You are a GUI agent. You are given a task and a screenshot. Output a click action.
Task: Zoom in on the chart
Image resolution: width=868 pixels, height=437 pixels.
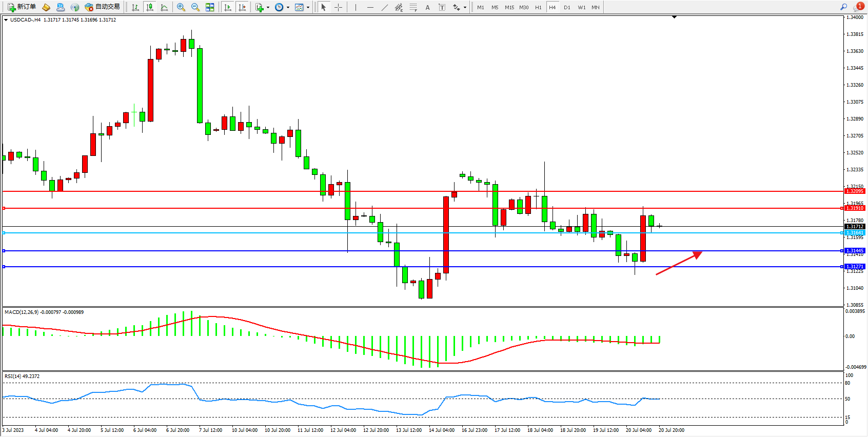[x=181, y=7]
